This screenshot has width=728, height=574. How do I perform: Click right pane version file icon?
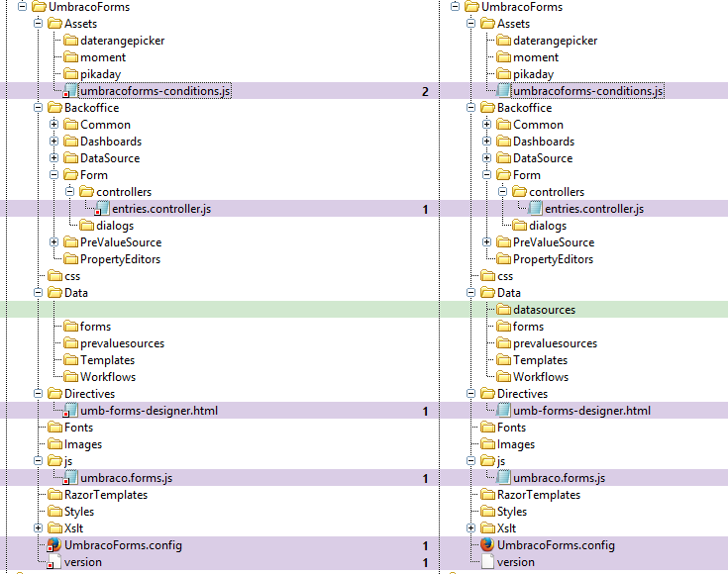[487, 561]
